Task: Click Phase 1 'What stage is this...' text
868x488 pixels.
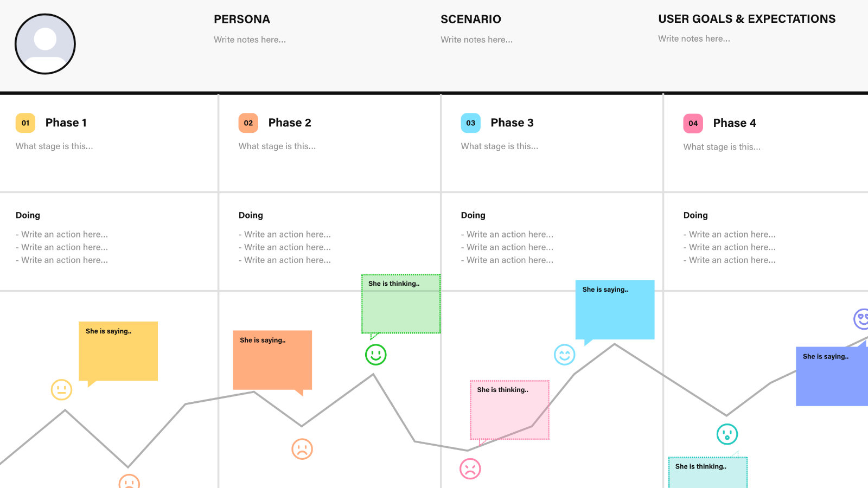Action: (x=54, y=146)
